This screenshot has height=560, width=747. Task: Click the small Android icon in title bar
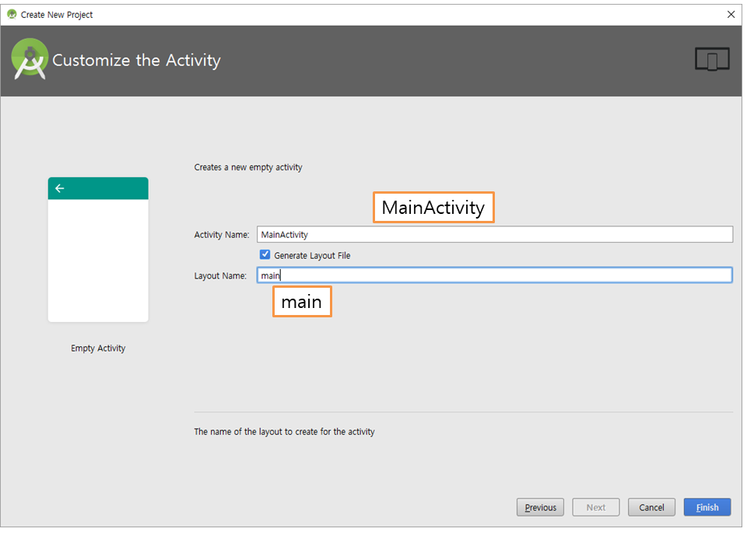12,14
